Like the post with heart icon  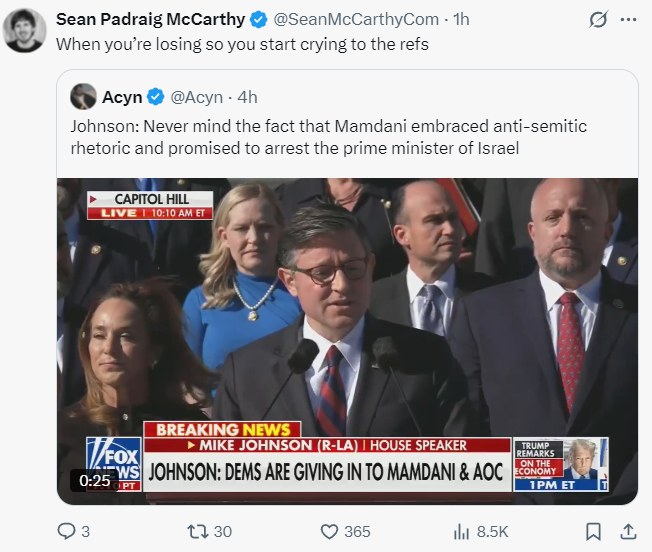[x=329, y=531]
